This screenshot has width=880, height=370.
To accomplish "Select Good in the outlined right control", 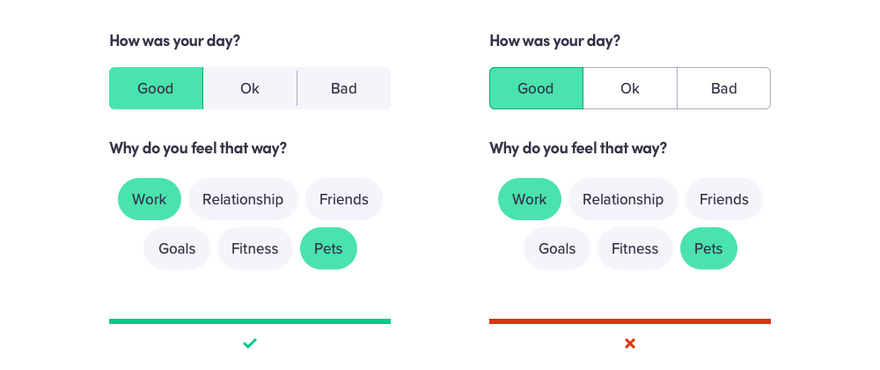I will coord(536,88).
